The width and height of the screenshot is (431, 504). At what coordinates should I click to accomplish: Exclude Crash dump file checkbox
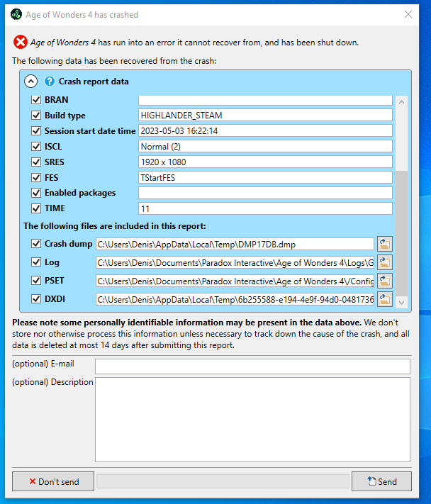(36, 244)
